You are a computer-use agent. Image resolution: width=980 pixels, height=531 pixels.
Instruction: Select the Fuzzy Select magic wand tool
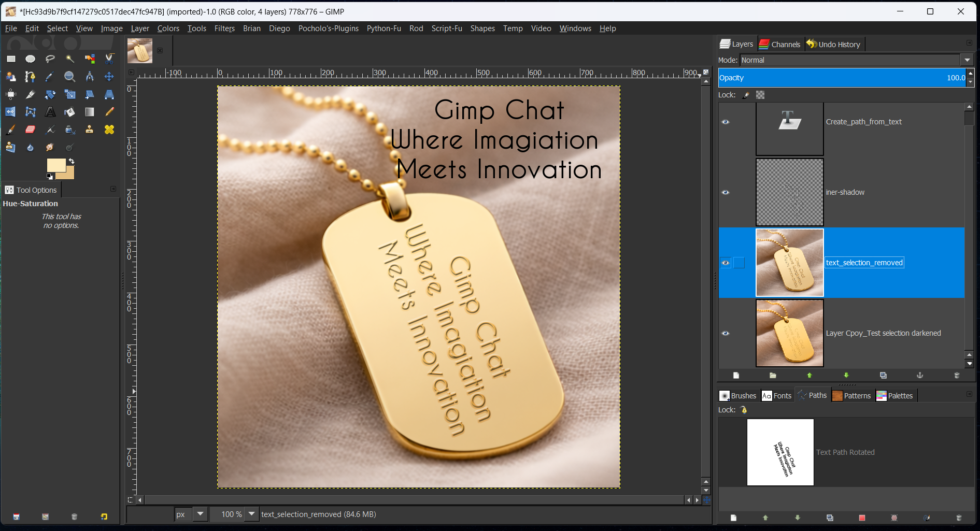[70, 59]
